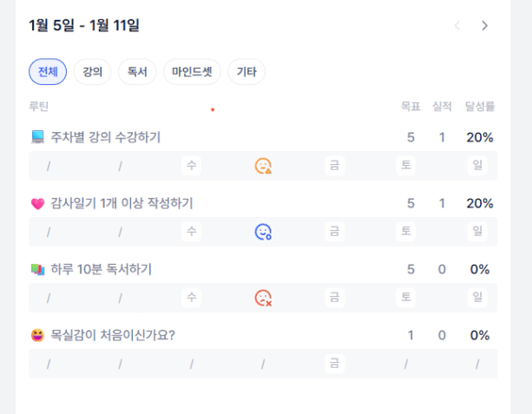The image size is (532, 414).
Task: Toggle 수 day cell for 주차별 강의 수강하기
Action: click(x=192, y=166)
